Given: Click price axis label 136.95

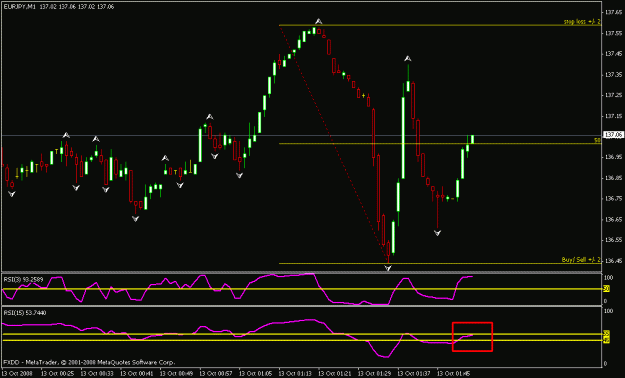Looking at the screenshot, I should click(613, 157).
